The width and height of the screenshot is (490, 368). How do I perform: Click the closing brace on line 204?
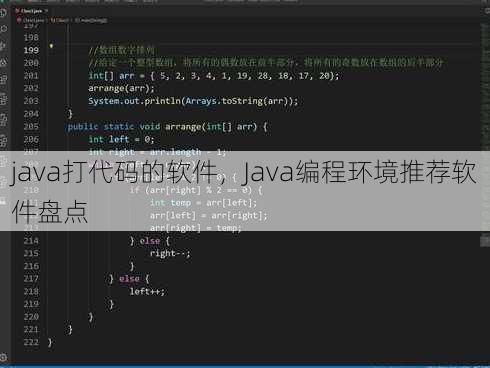[x=70, y=114]
